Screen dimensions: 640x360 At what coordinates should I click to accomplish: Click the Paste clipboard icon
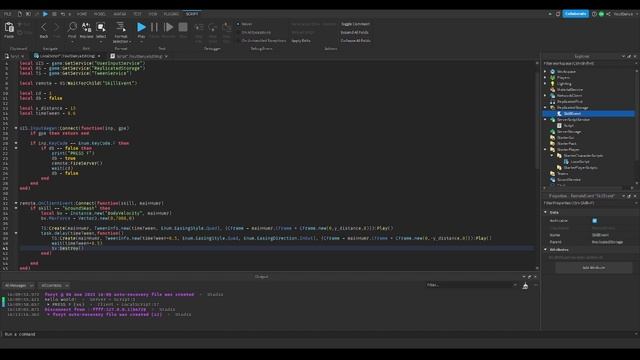(9, 28)
